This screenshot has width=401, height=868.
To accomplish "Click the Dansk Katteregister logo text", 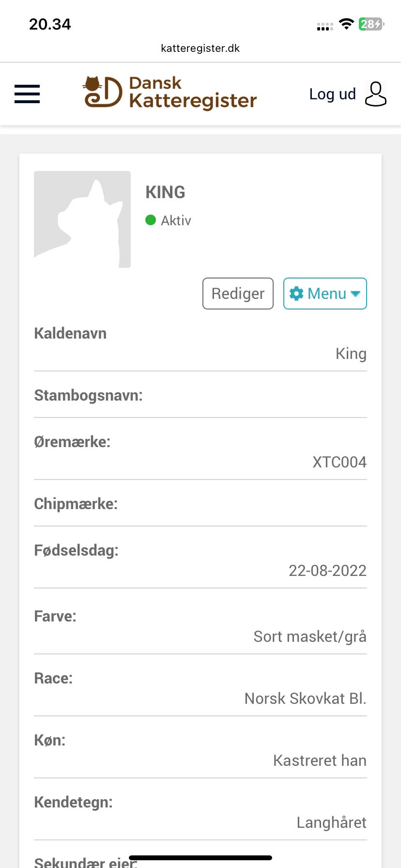I will tap(192, 93).
